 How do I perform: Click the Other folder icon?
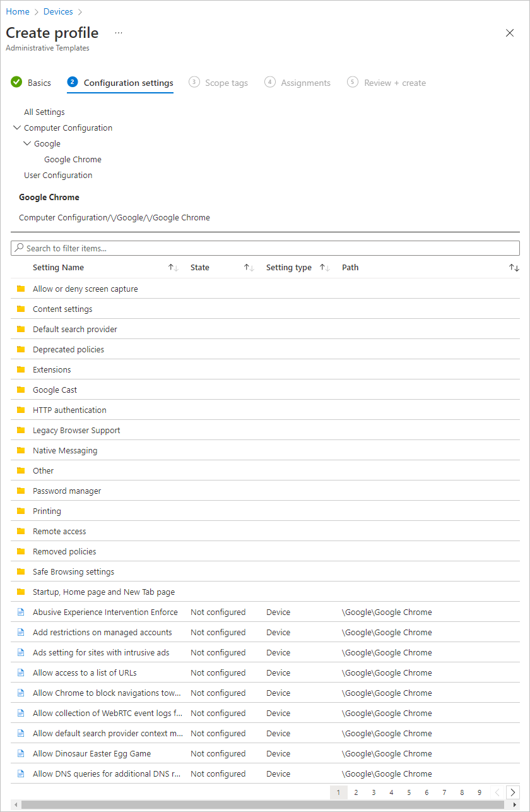pos(21,470)
